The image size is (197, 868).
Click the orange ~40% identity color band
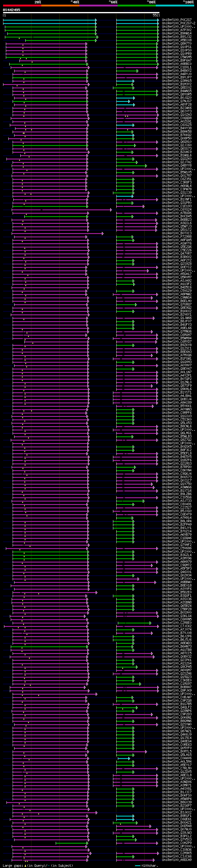[60, 6]
